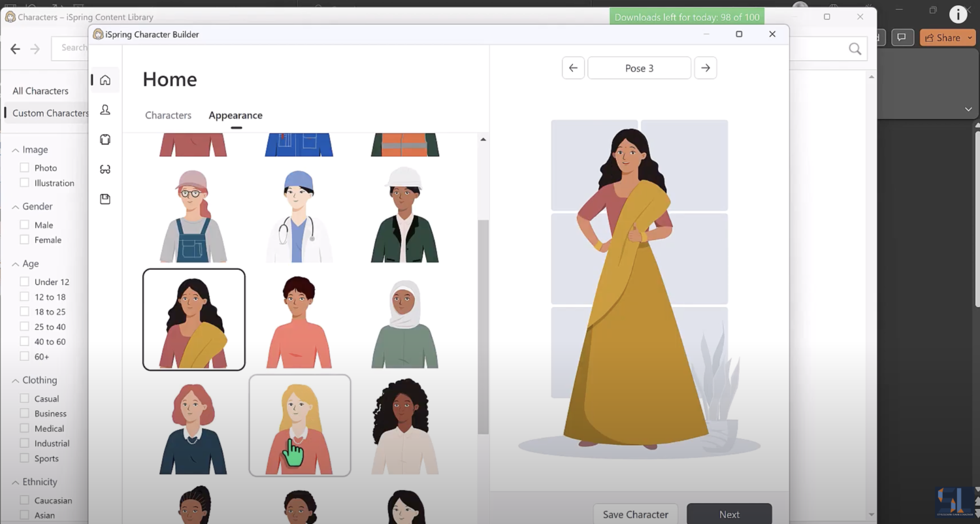Check the 40 to 60 age filter
Viewport: 980px width, 524px height.
click(25, 342)
